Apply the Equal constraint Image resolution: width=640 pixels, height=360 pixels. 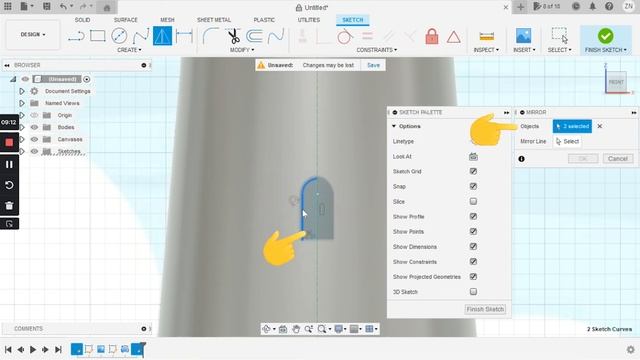[x=367, y=36]
